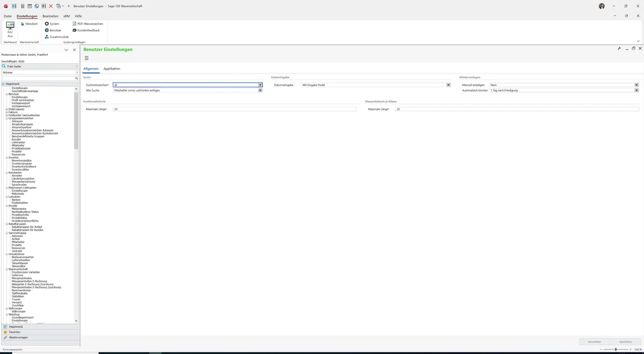
Task: Open the Mandant settings in ribbon
Action: (x=29, y=24)
